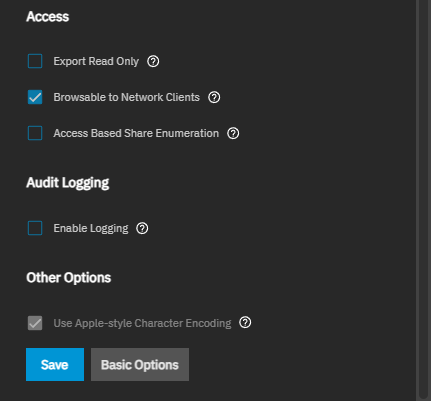Turn on Enable Logging checkbox
Viewport: 431px width, 401px height.
[x=35, y=228]
